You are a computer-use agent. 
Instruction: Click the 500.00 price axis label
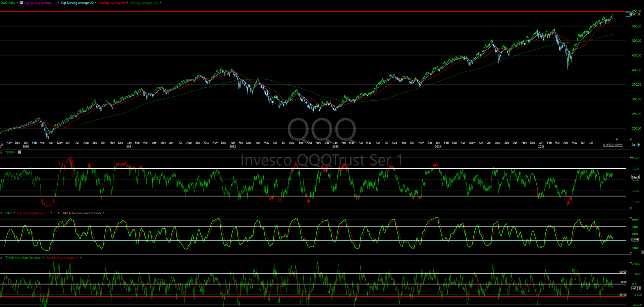[637, 41]
